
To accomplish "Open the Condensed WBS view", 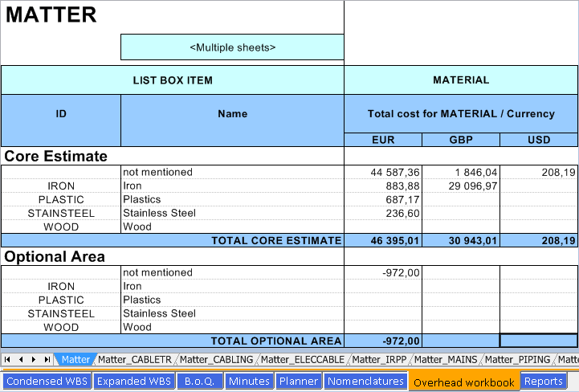I will click(x=47, y=381).
